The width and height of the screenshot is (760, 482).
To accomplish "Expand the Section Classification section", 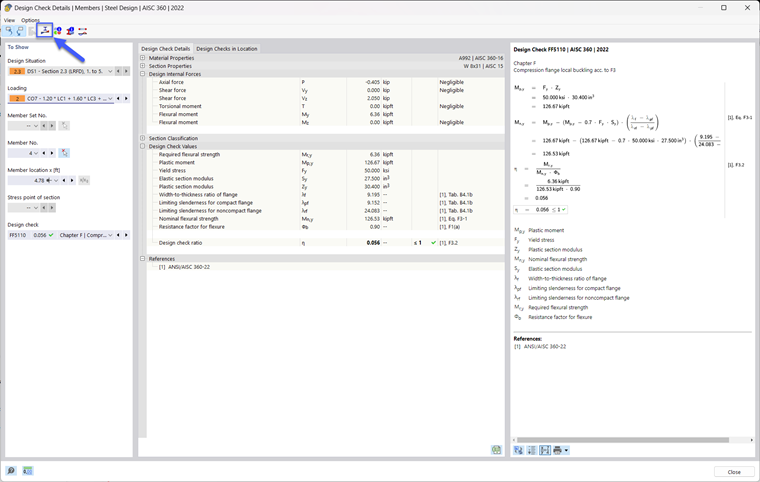I will click(142, 138).
